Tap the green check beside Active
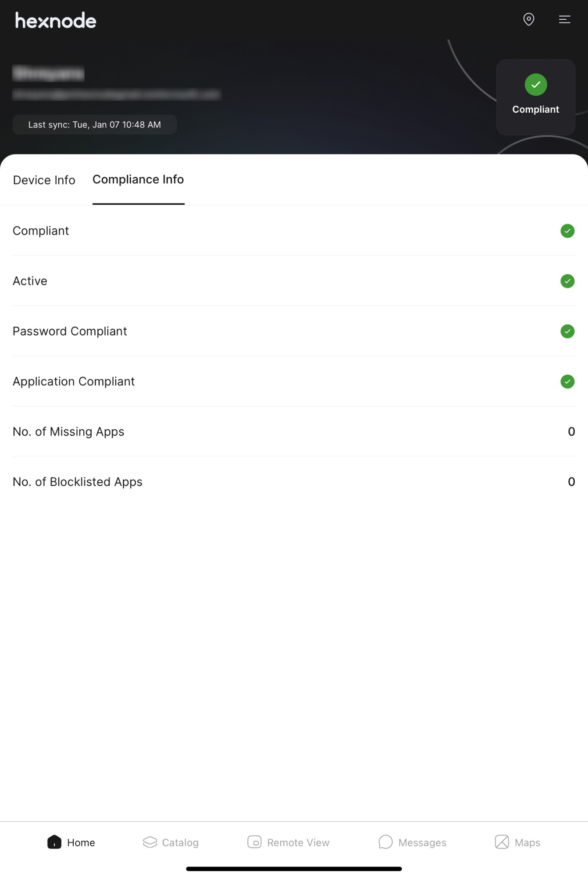Screen dimensions: 588x877 coord(567,281)
